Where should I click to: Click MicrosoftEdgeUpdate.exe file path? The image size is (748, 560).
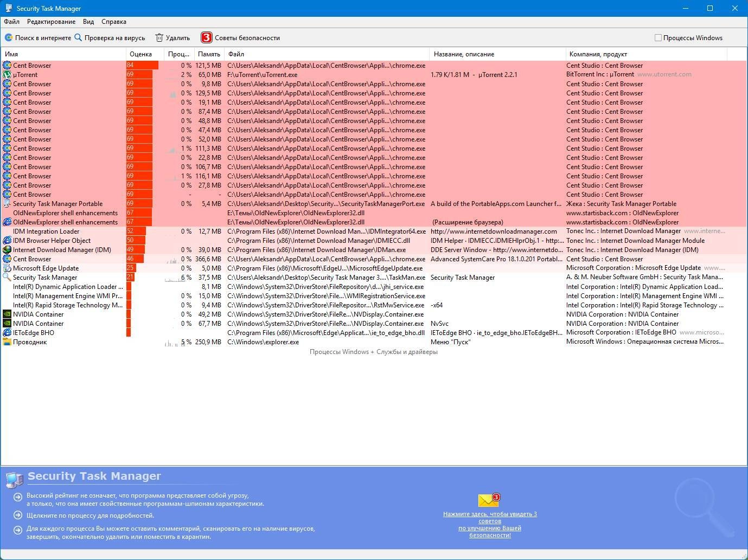coord(325,268)
